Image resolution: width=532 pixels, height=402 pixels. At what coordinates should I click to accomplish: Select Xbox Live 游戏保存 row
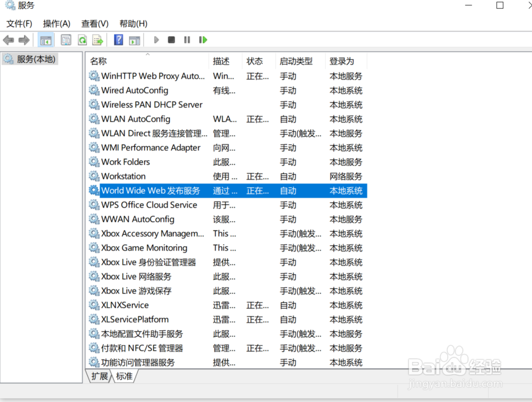(228, 291)
